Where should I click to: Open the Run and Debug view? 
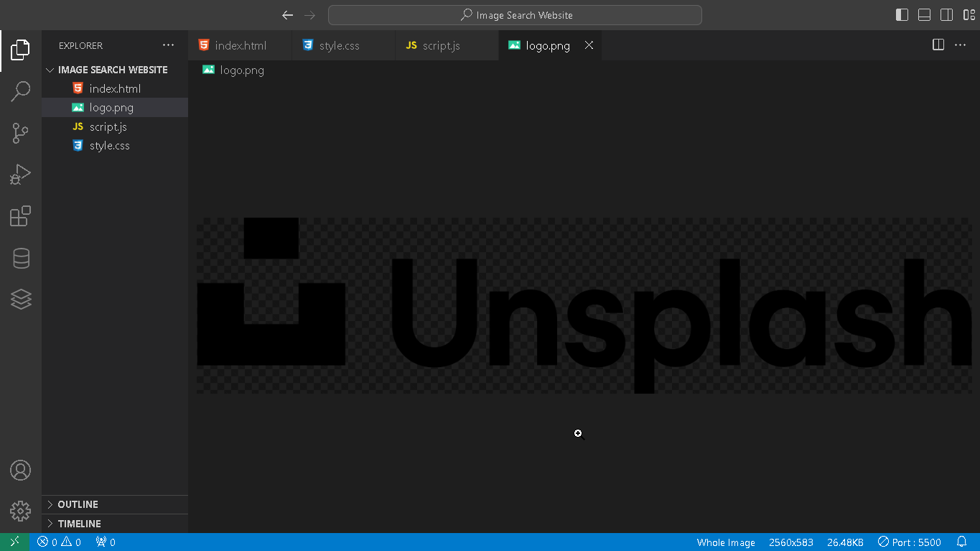[x=20, y=175]
